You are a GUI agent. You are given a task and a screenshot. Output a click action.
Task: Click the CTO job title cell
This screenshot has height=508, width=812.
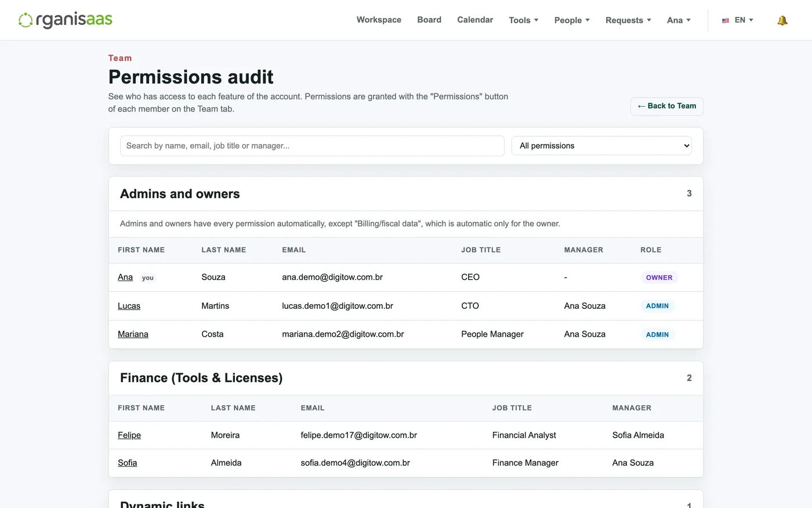click(x=470, y=306)
